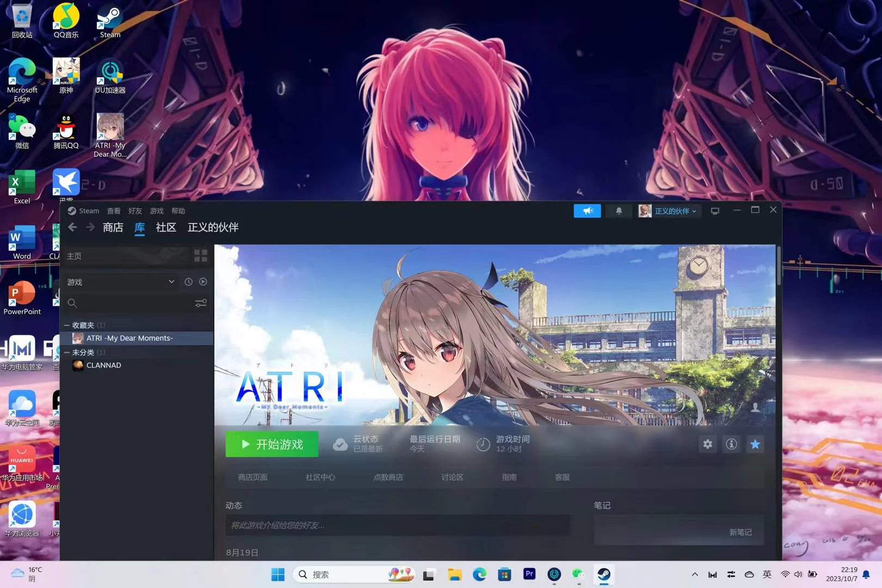Viewport: 882px width, 588px height.
Task: Switch Steam to Big Picture mode icon
Action: 715,211
